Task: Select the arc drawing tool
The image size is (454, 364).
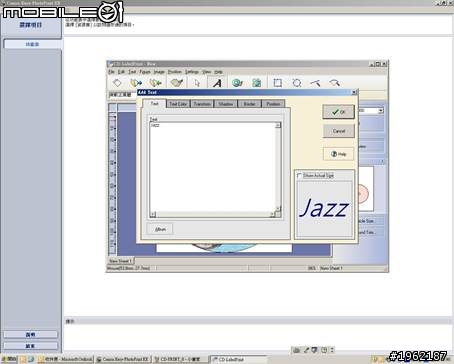Action: click(334, 83)
